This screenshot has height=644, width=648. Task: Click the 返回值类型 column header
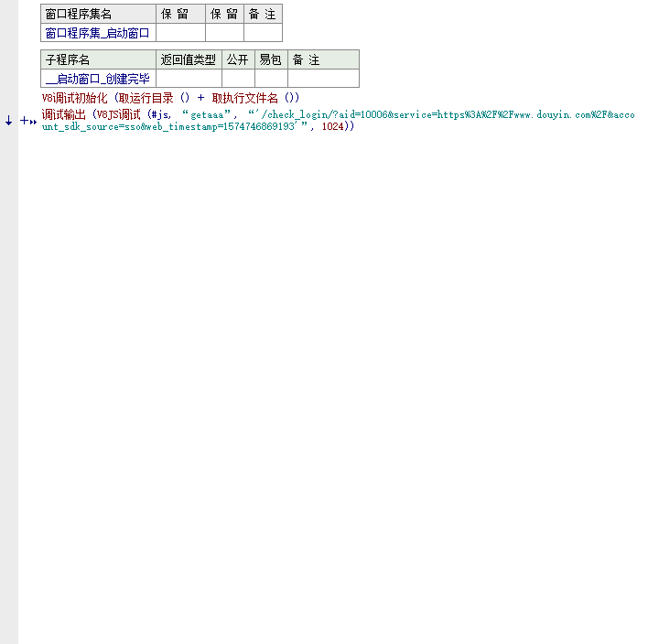[x=189, y=59]
